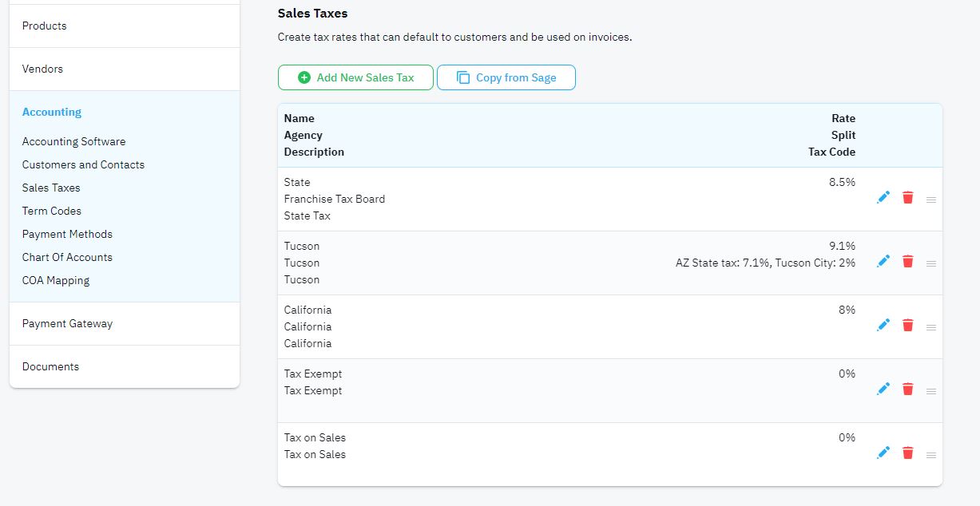
Task: Click the Franchise Tax Board agency text
Action: point(335,199)
